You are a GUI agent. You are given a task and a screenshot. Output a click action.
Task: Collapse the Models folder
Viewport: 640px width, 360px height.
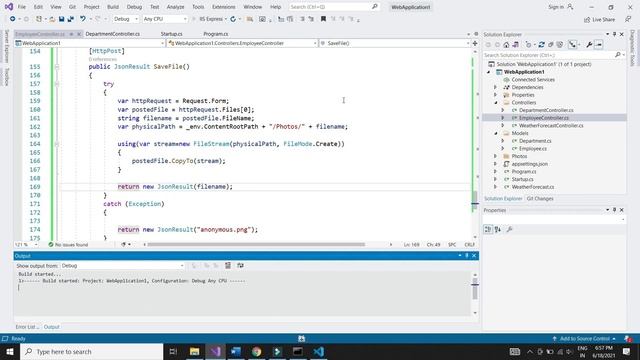pos(496,133)
